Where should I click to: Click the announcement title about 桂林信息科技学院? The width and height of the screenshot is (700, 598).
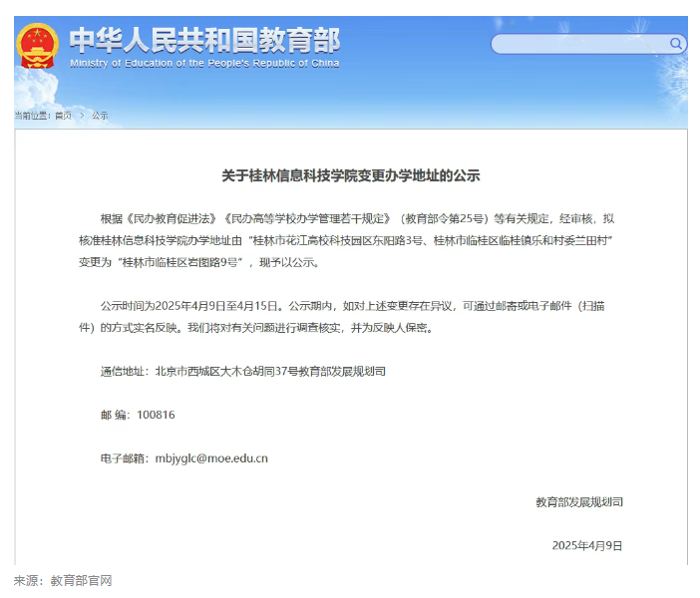tap(350, 175)
